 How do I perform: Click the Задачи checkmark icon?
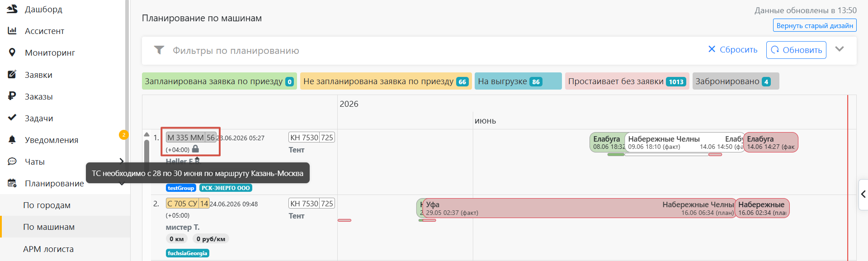[x=12, y=118]
